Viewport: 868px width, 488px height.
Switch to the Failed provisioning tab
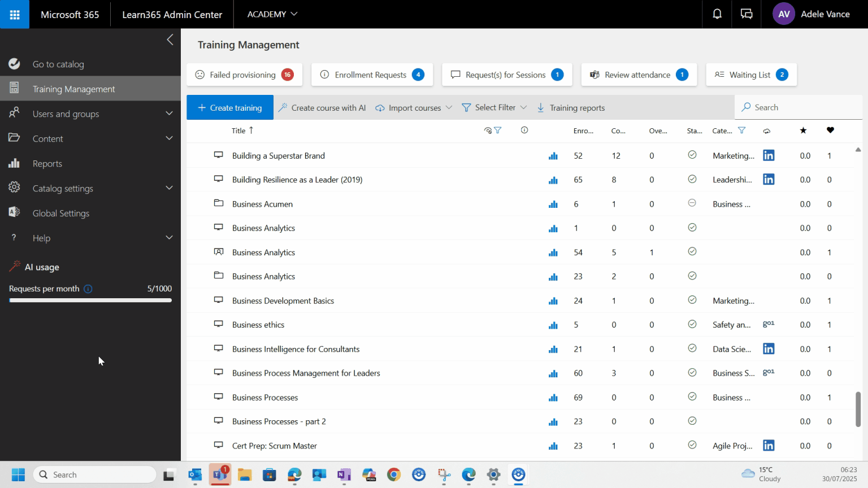[244, 75]
